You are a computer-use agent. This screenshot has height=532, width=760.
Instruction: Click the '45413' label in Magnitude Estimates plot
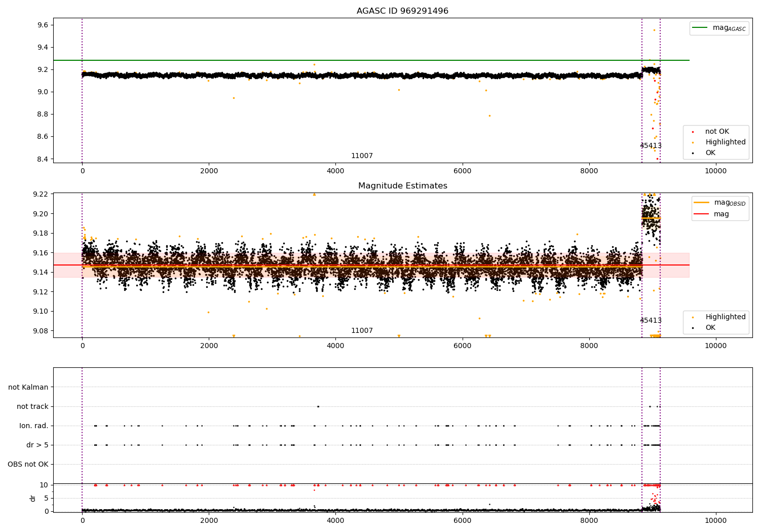[x=651, y=321]
